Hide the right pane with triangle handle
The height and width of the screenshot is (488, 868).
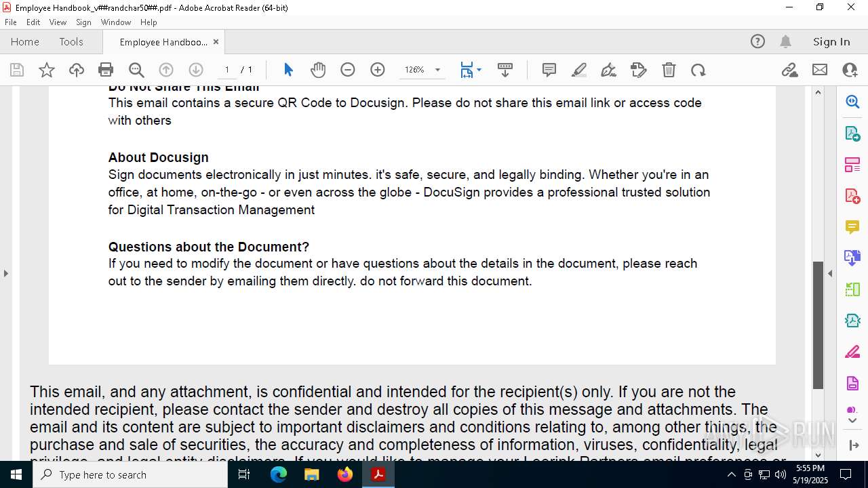(x=830, y=274)
